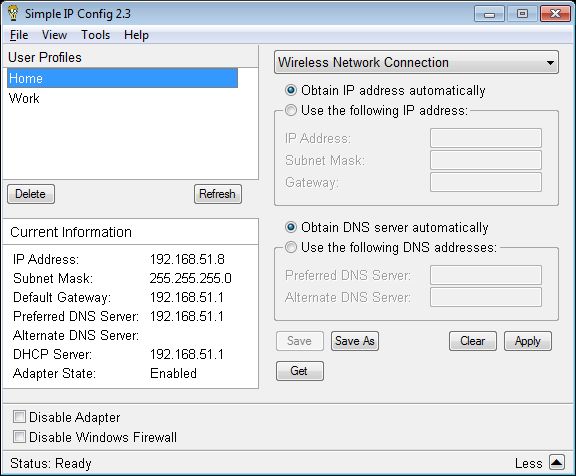
Task: Click the Simple IP Config title bar icon
Action: coord(13,13)
